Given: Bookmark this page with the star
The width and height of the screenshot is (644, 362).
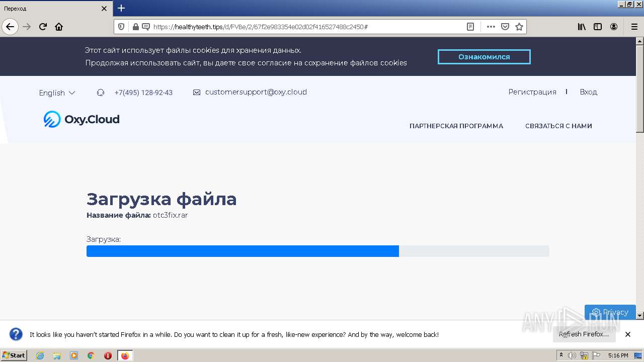Looking at the screenshot, I should click(519, 27).
